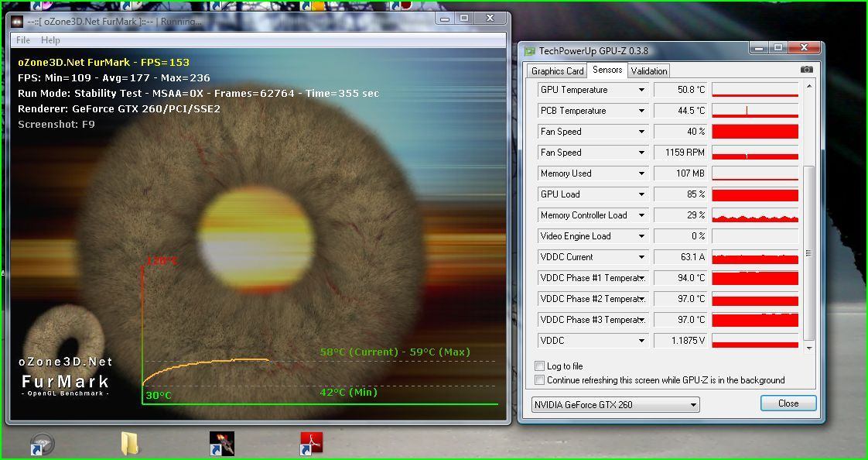Click the GPU-Z screenshot camera icon

[x=807, y=69]
